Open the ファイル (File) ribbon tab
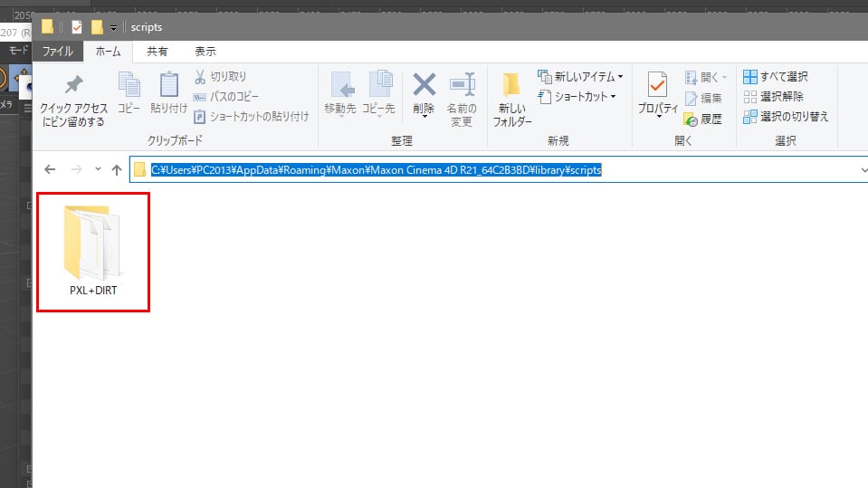Screen dimensions: 868x488 click(x=58, y=52)
